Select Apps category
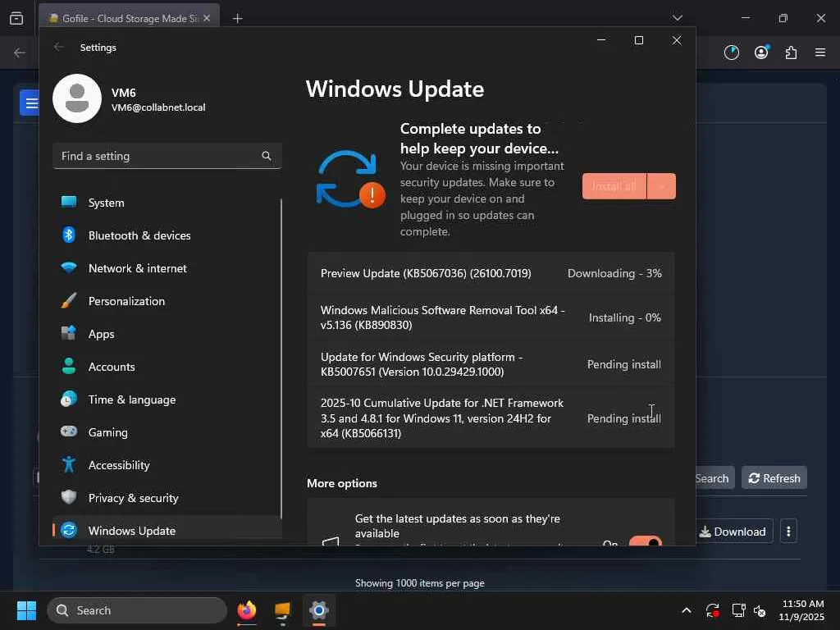The image size is (840, 630). point(167,334)
